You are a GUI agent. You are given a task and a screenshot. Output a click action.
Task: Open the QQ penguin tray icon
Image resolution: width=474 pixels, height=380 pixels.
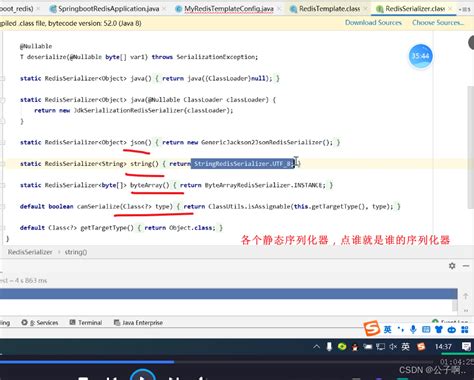coord(355,347)
